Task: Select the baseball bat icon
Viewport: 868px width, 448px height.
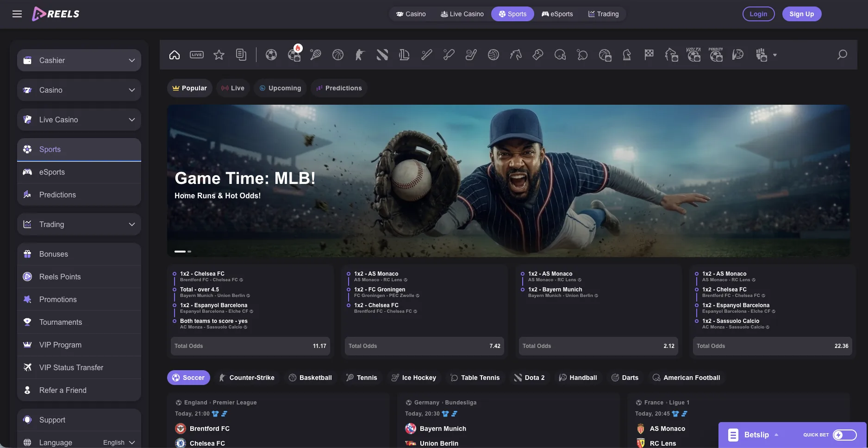Action: (427, 55)
